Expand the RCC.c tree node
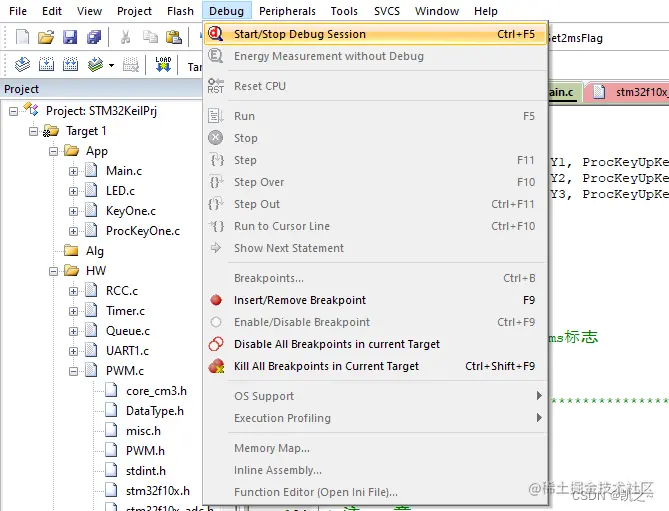 click(x=73, y=291)
